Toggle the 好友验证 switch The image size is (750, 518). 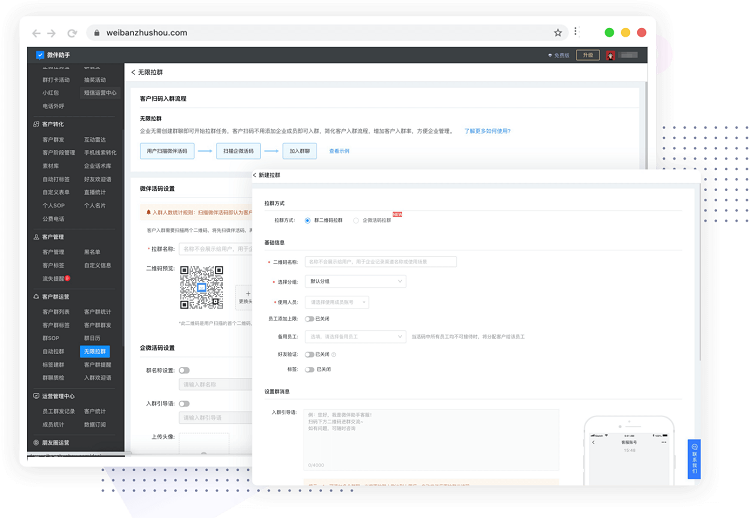tap(309, 354)
